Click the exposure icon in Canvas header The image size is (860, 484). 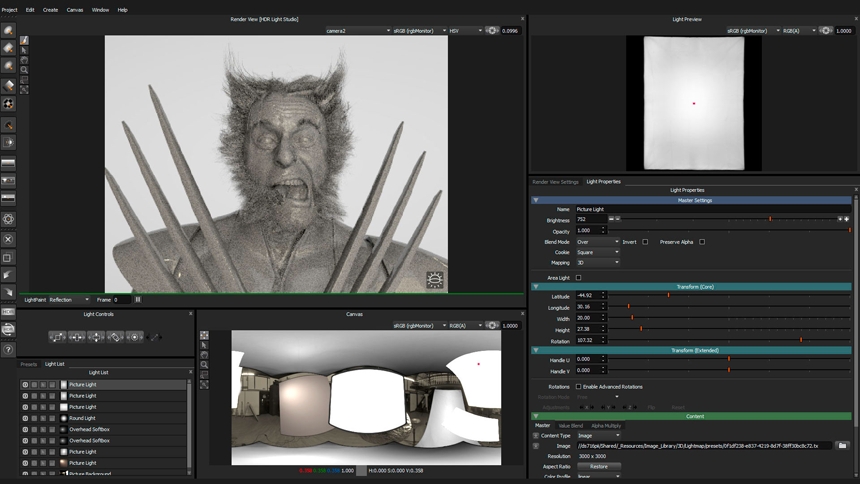(492, 325)
